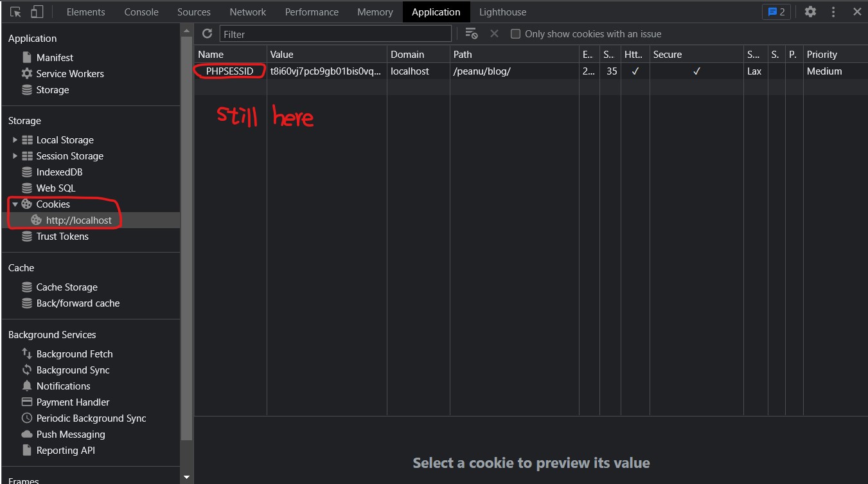Viewport: 868px width, 484px height.
Task: Open the DevTools three-dot customize menu
Action: 833,12
